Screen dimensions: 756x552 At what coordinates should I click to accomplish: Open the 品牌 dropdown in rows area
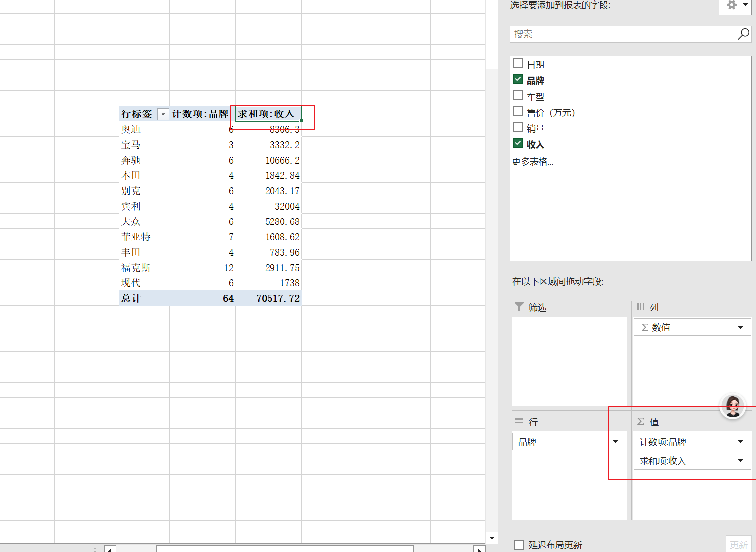615,442
